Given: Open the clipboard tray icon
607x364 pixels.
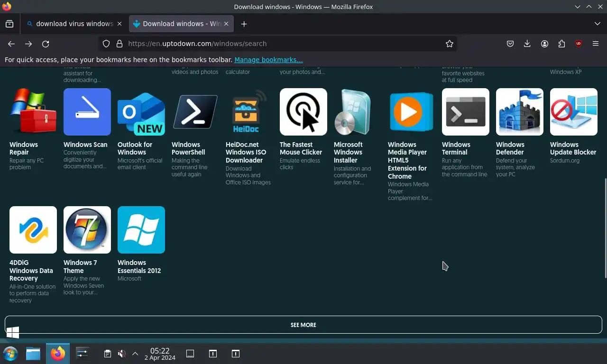Looking at the screenshot, I should coord(108,354).
